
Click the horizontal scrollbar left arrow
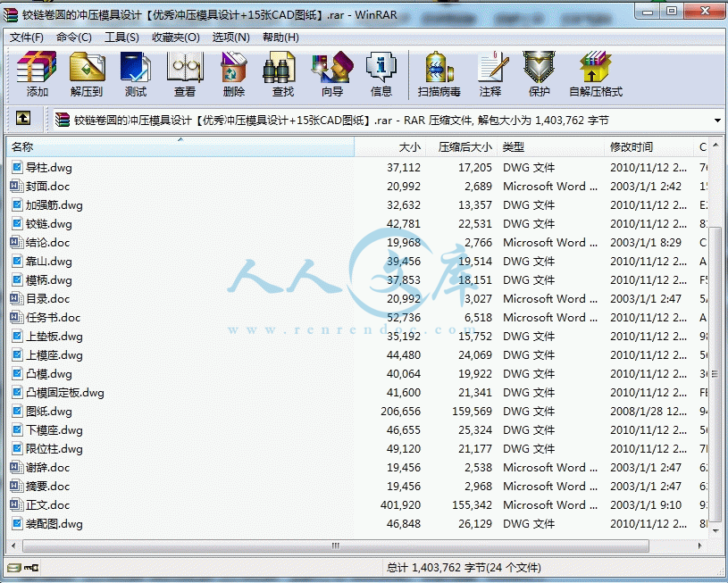pyautogui.click(x=13, y=546)
